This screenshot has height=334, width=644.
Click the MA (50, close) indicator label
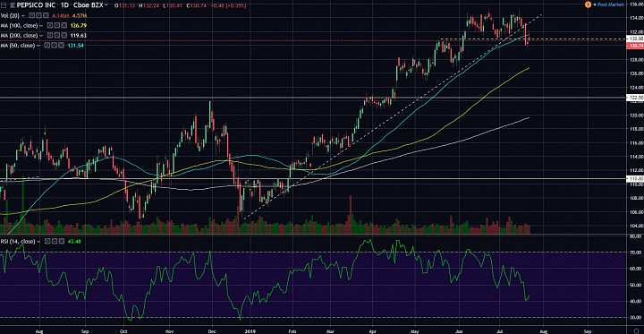pos(18,46)
